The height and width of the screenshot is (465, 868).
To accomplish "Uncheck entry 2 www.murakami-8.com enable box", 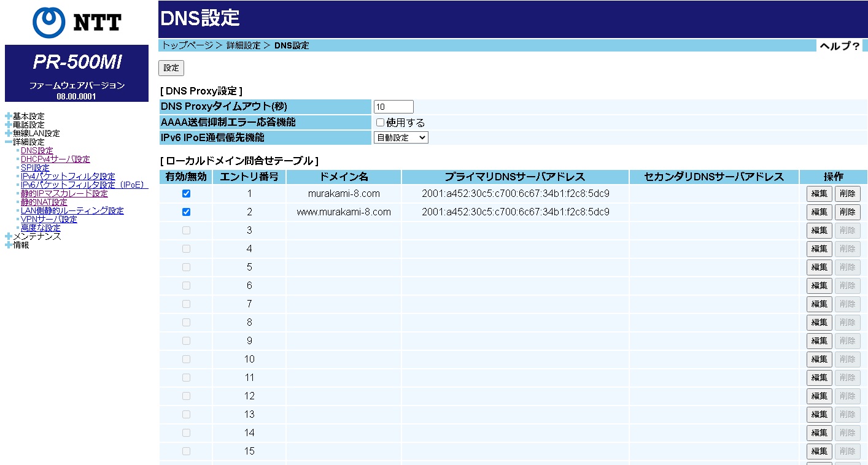I will click(186, 212).
